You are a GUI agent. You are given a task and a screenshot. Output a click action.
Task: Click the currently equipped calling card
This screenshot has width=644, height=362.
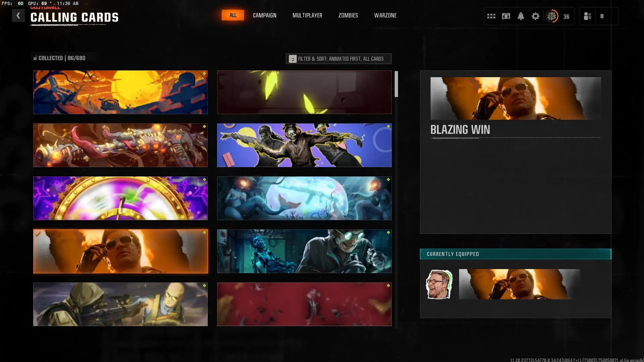519,284
